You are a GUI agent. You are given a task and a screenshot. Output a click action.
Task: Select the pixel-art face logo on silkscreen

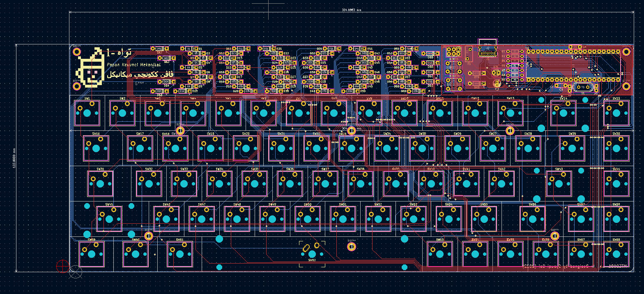[91, 68]
